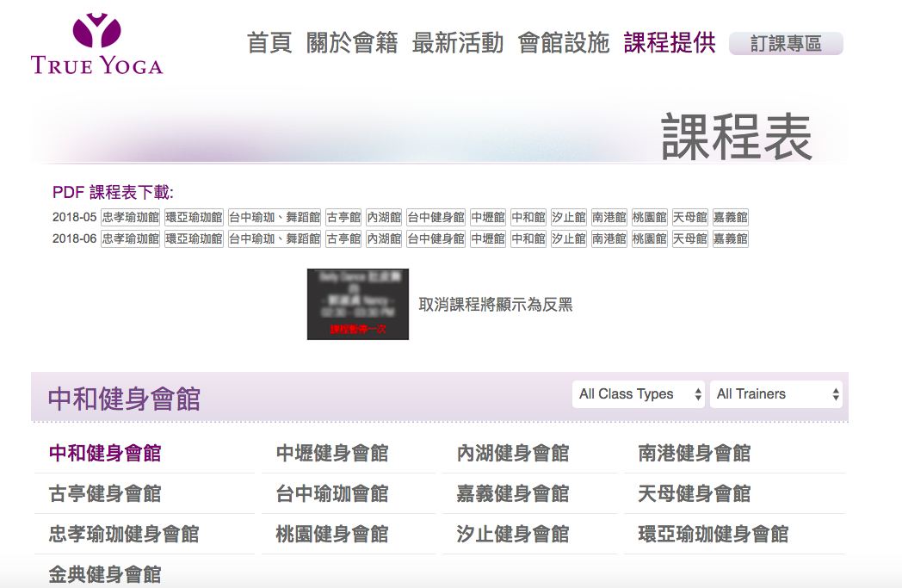Go to 最新活動 menu item
Viewport: 902px width, 588px height.
pos(458,43)
